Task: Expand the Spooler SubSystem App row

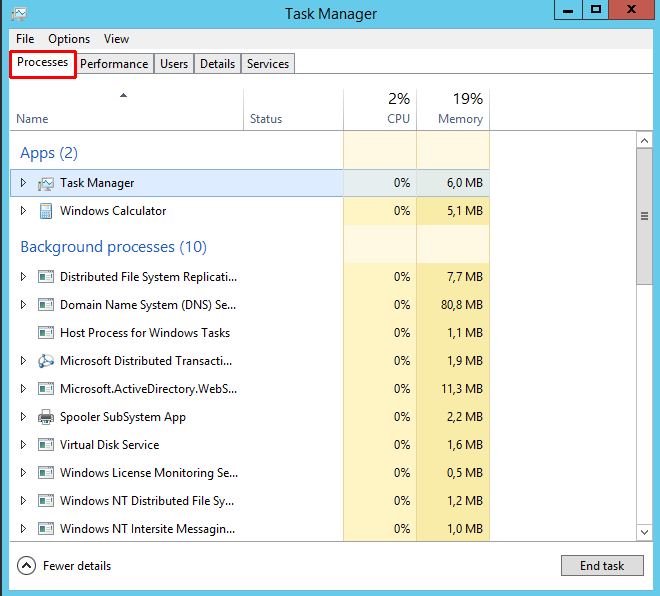Action: click(x=24, y=416)
